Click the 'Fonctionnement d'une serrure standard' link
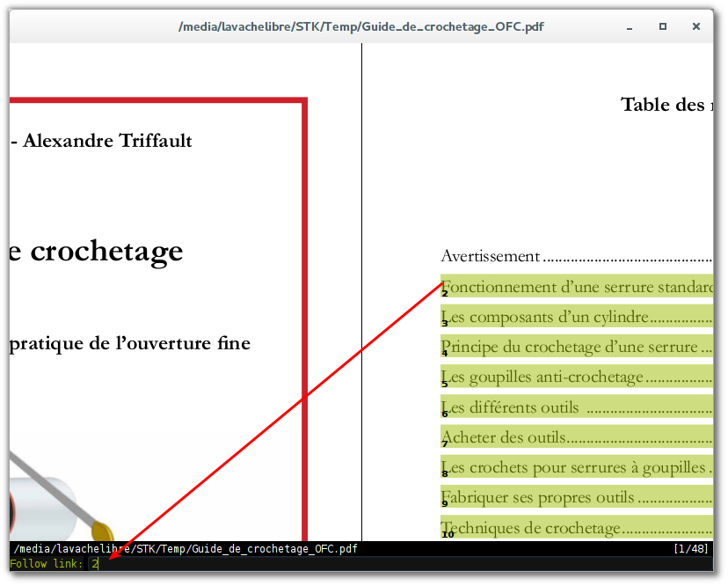Screen dimensions: 728x586 point(577,286)
